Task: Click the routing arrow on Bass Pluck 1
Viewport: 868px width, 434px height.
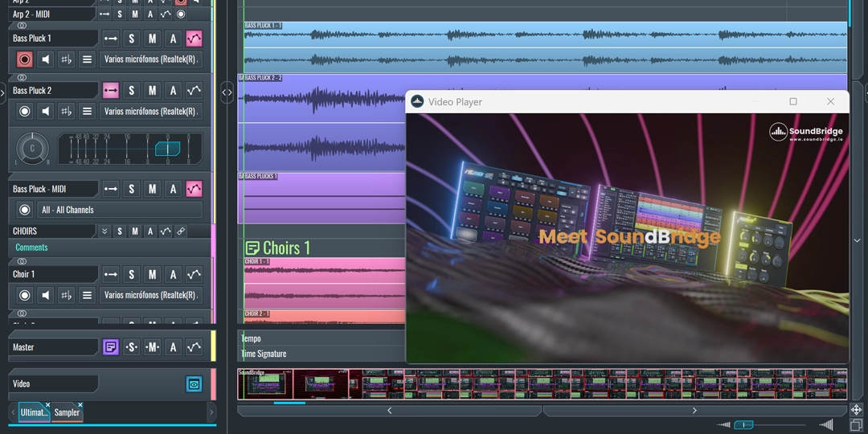Action: point(111,39)
